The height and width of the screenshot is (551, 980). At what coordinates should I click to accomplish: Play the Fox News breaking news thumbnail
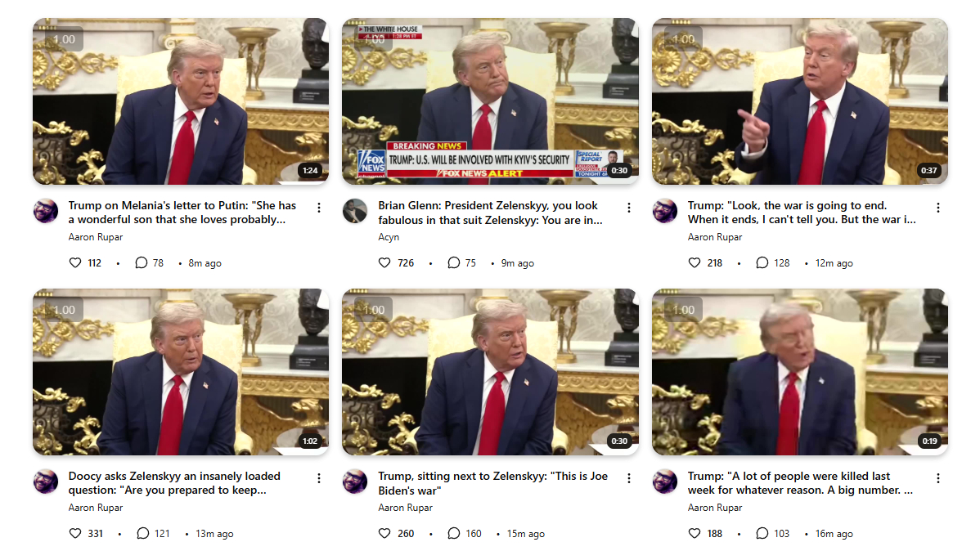(490, 101)
